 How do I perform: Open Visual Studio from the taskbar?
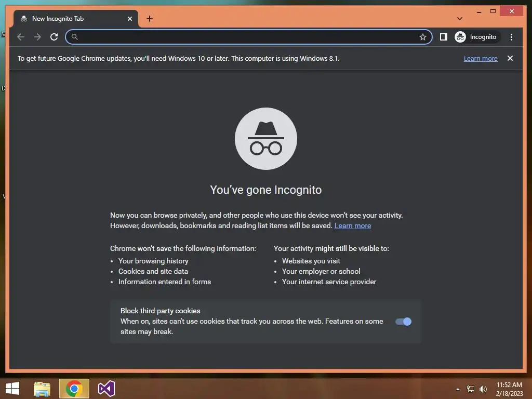tap(106, 389)
